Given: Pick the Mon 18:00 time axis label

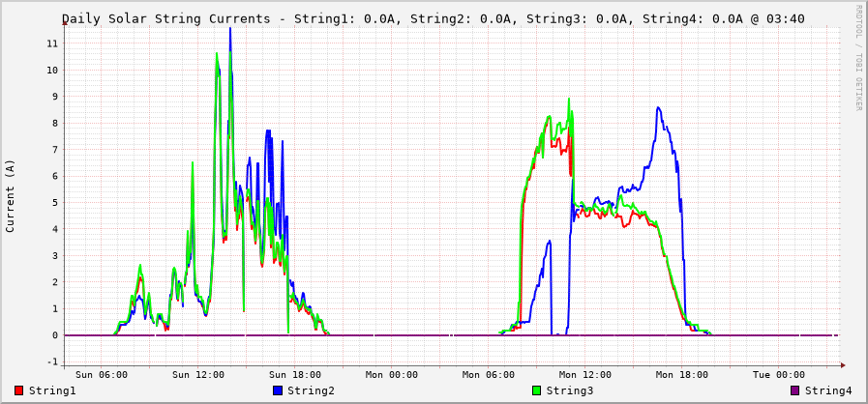Looking at the screenshot, I should (682, 375).
